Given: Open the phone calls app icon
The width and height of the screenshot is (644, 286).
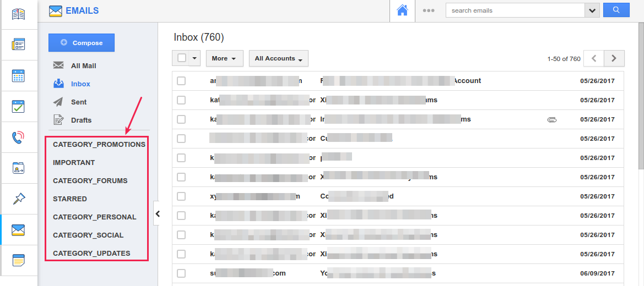Looking at the screenshot, I should 19,137.
